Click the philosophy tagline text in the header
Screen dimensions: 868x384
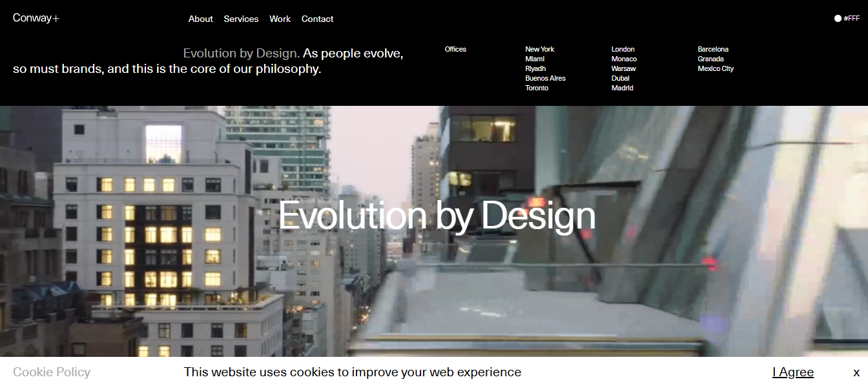pyautogui.click(x=208, y=61)
